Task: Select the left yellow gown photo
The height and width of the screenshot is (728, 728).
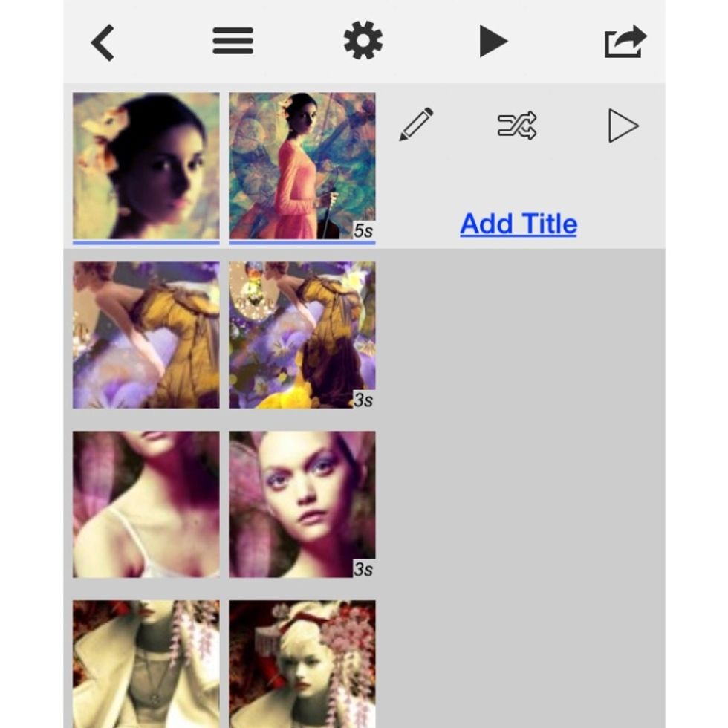Action: (146, 334)
